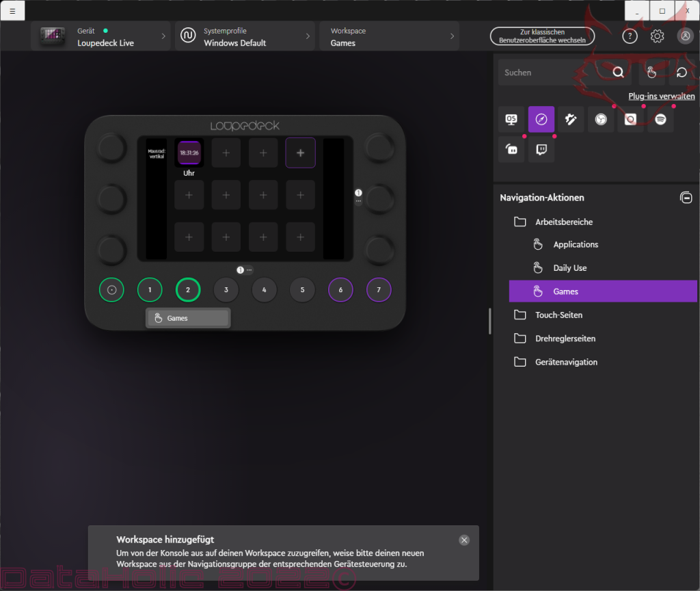Dismiss the 'Workspace hinzugefügt' notification
The image size is (700, 591).
click(464, 540)
